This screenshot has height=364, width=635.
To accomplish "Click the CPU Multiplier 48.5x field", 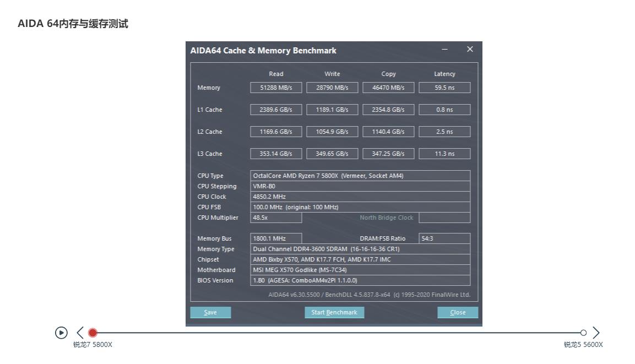I will coord(275,217).
